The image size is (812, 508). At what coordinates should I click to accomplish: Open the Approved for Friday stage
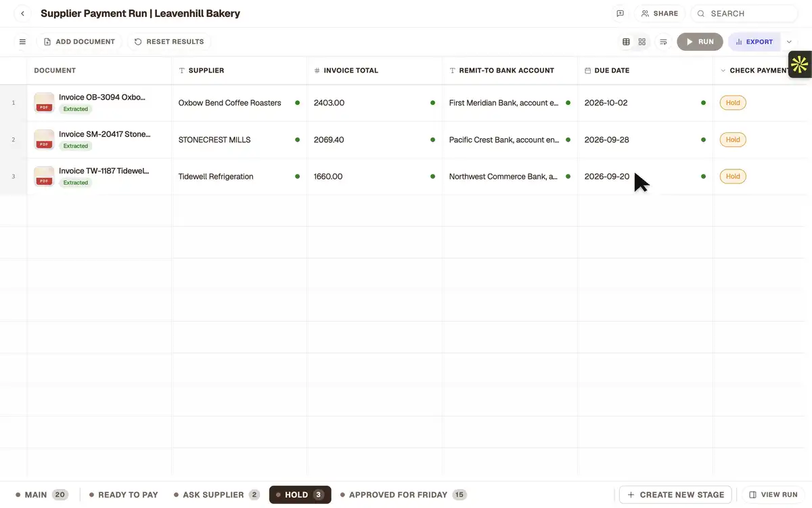[403, 495]
